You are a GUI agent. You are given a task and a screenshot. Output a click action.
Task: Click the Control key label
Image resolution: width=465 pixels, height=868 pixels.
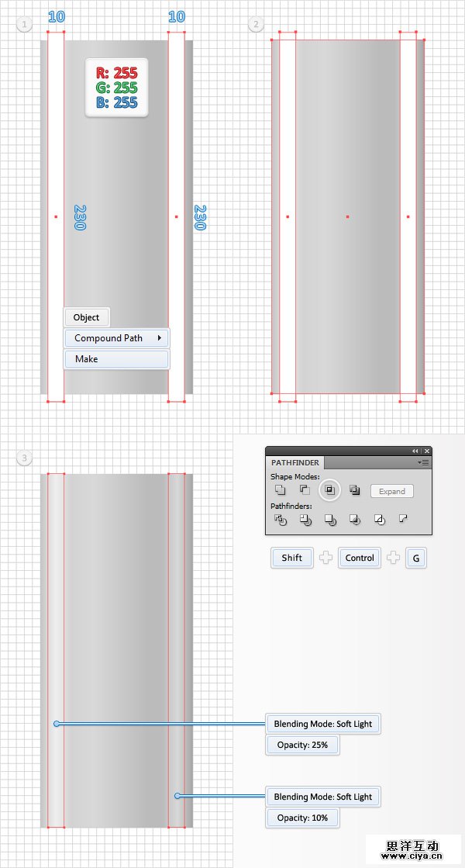tap(360, 558)
